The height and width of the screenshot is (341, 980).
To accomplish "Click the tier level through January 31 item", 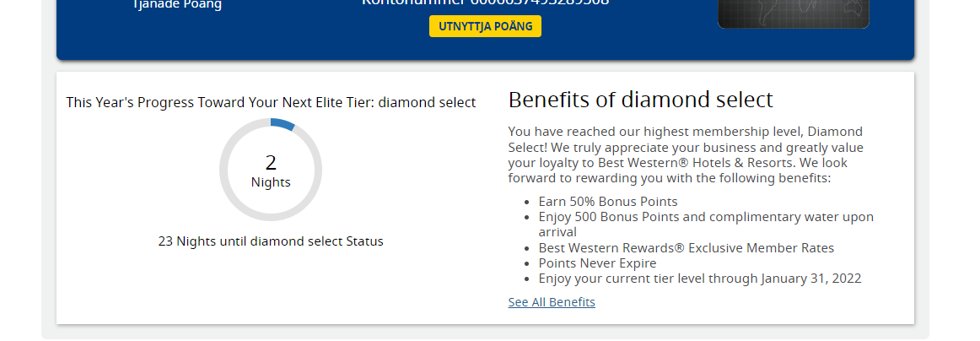I will [700, 279].
